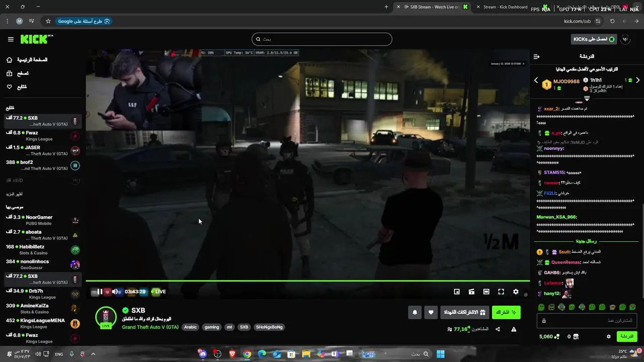Screen dimensions: 644x362
Task: Open File Explorer from taskbar
Action: click(x=306, y=354)
